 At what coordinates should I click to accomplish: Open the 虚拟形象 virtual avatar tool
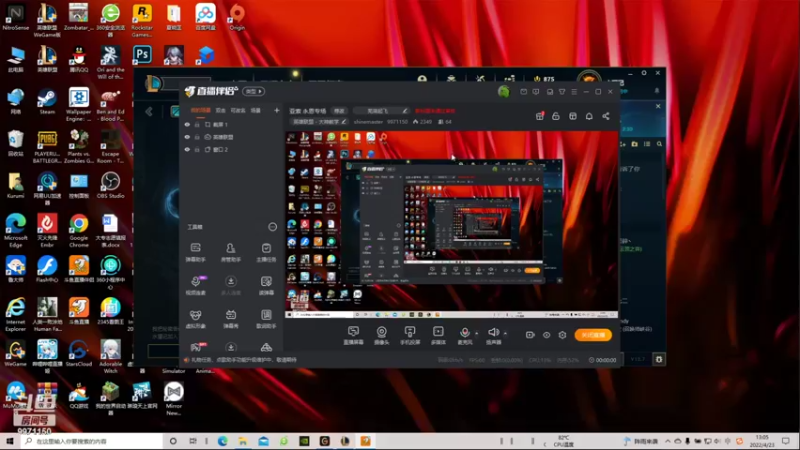195,319
